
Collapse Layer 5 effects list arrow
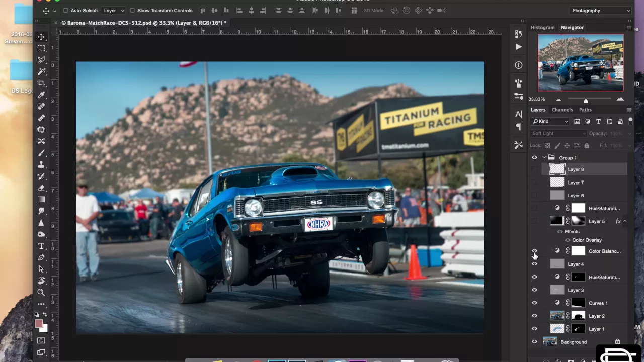click(625, 221)
